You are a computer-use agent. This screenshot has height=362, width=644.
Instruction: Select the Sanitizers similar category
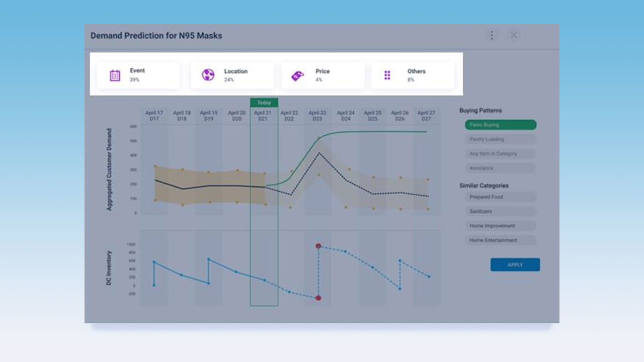pyautogui.click(x=501, y=212)
